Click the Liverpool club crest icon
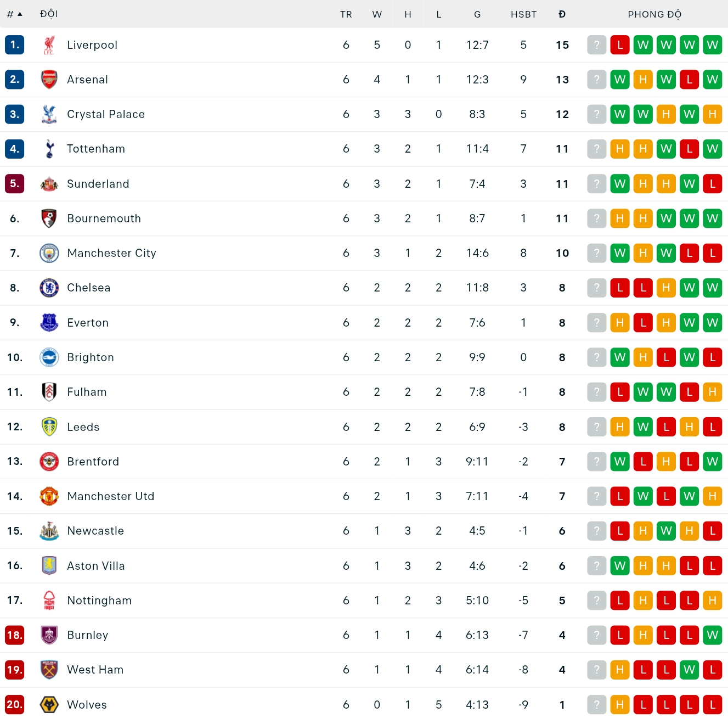The image size is (728, 718). 49,45
